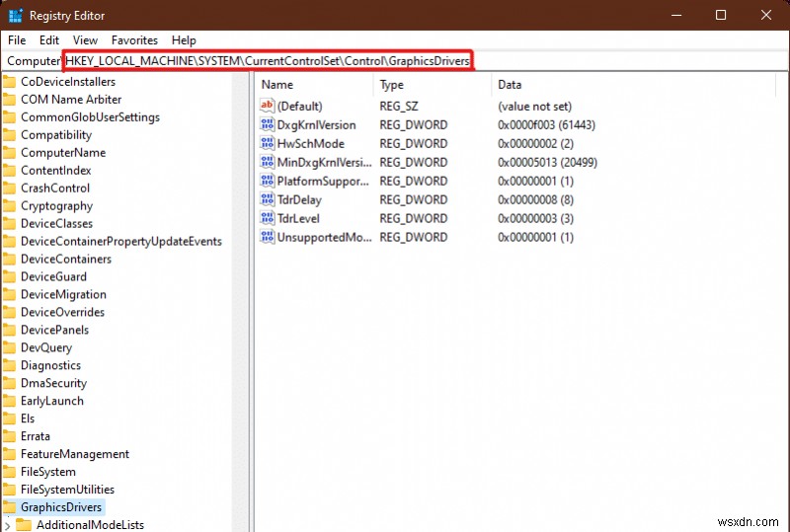This screenshot has width=790, height=532.
Task: Click the PlatformSuppor... DWORD icon
Action: tap(267, 181)
